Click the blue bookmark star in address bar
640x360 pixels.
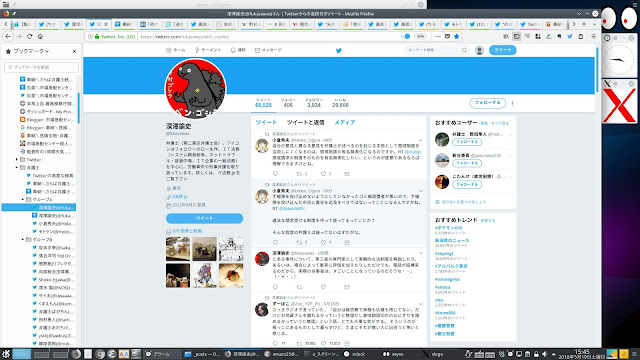tap(457, 36)
